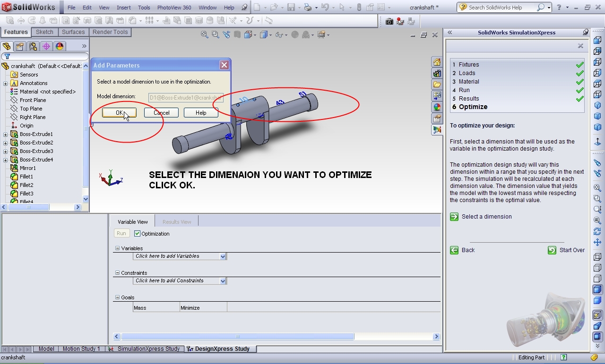Expand the Boss-Extrude1 feature node

[6, 135]
